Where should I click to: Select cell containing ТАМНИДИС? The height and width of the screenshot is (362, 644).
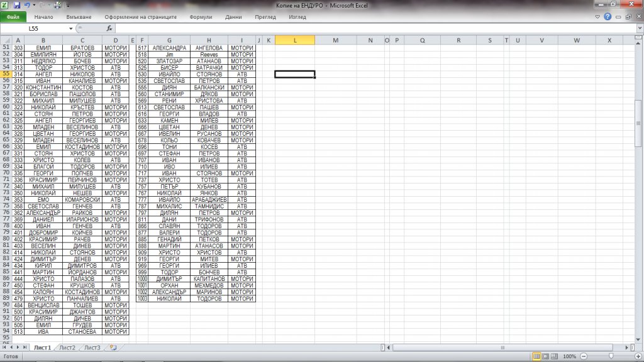209,206
